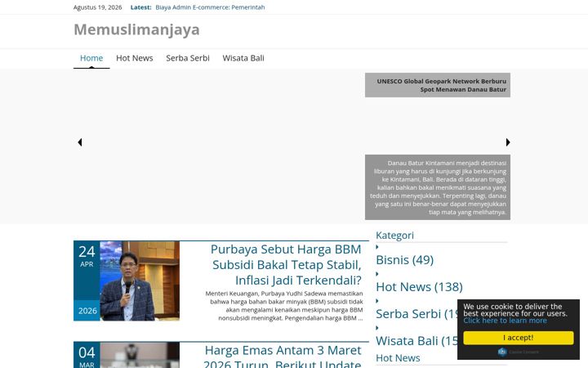Open latest headline Biaya Admin E-commerce
The height and width of the screenshot is (368, 588).
tap(210, 7)
